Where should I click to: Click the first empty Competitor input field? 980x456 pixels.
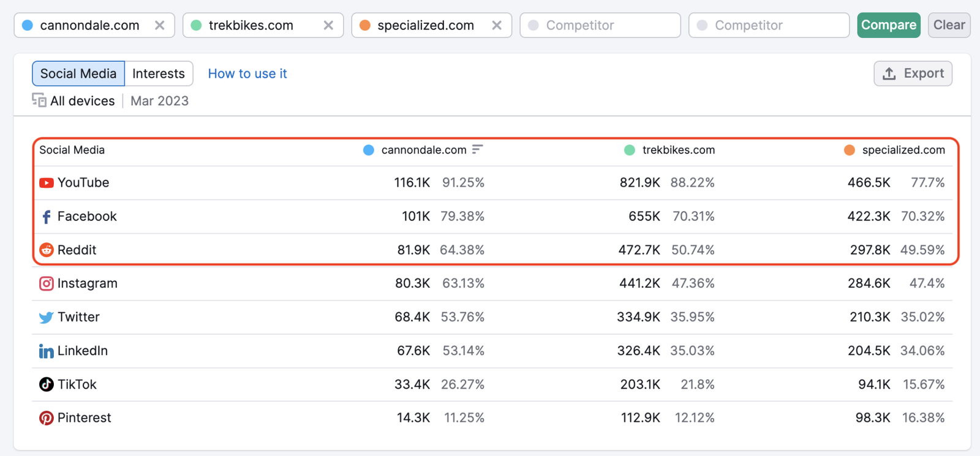coord(600,25)
